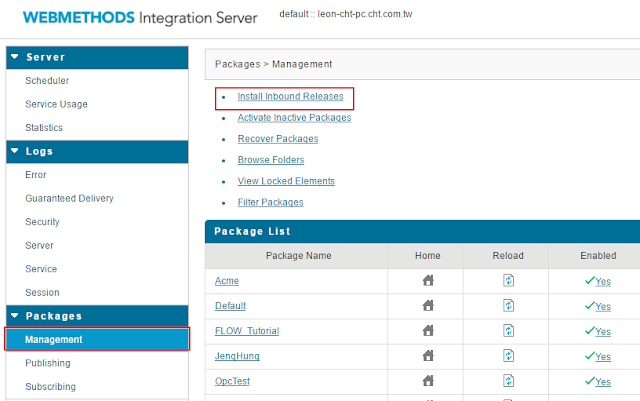
Task: View the Security log
Action: click(x=42, y=222)
